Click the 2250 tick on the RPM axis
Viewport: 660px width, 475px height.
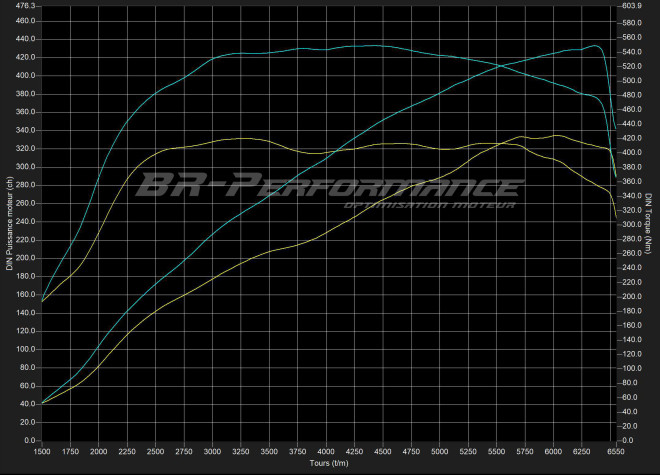(127, 451)
